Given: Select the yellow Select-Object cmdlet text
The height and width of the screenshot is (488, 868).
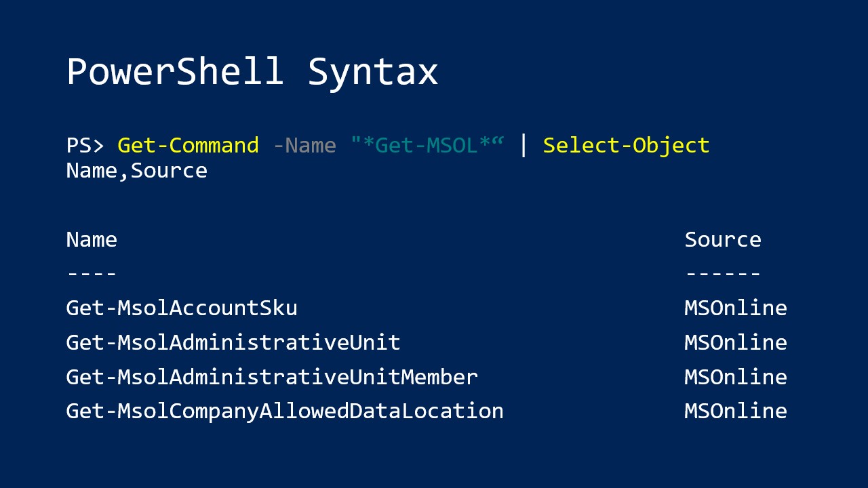Looking at the screenshot, I should [x=626, y=146].
